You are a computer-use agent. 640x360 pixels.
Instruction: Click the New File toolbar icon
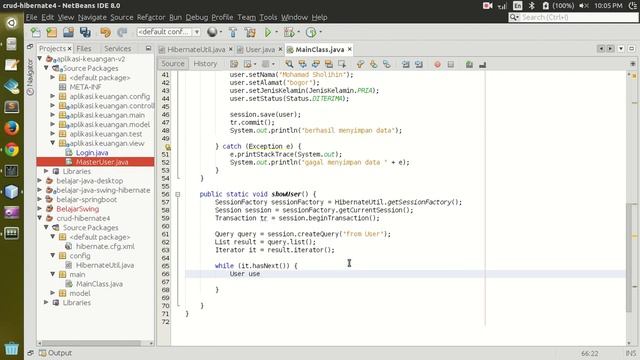point(36,32)
